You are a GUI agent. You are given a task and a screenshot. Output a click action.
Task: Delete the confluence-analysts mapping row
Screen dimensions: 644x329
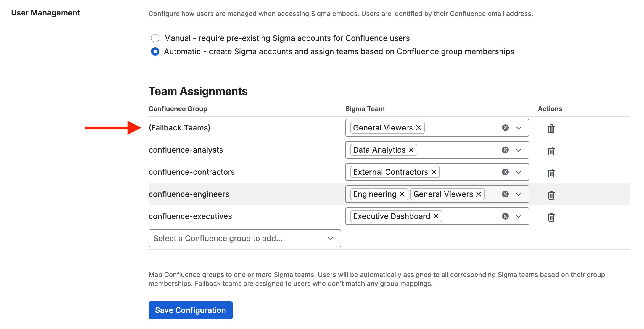coord(551,151)
